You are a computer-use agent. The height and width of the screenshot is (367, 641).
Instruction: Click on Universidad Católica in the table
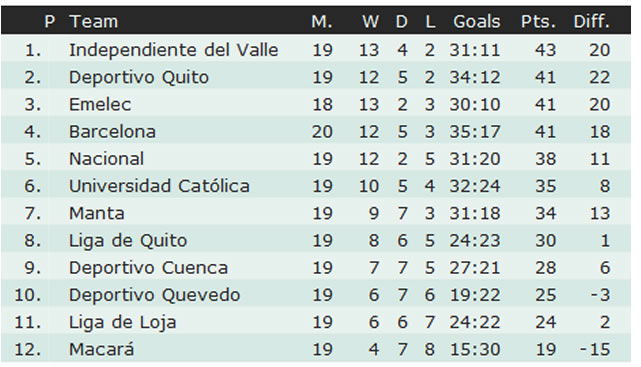159,186
